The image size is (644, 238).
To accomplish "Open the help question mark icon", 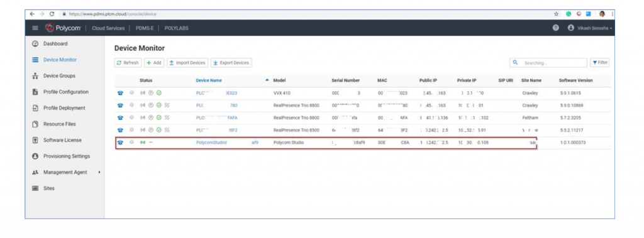I will (x=556, y=28).
